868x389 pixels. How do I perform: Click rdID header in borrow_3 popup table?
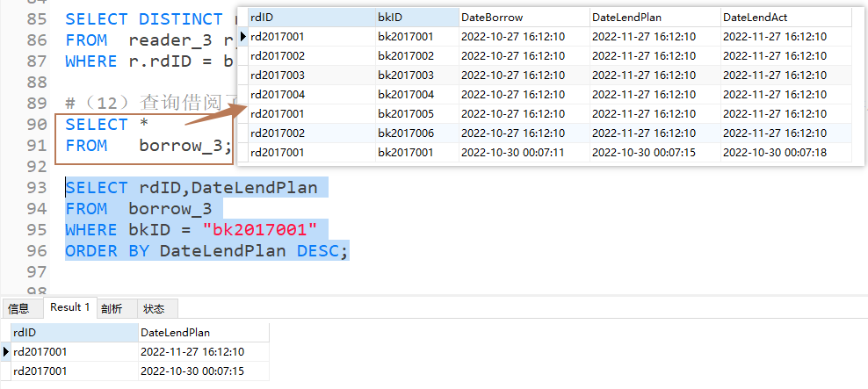[312, 18]
